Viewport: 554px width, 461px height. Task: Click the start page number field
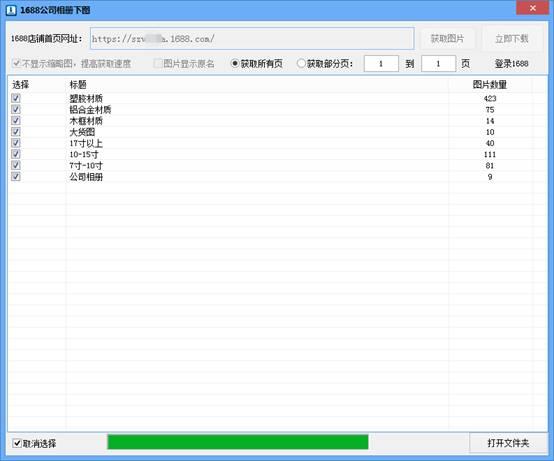(381, 64)
